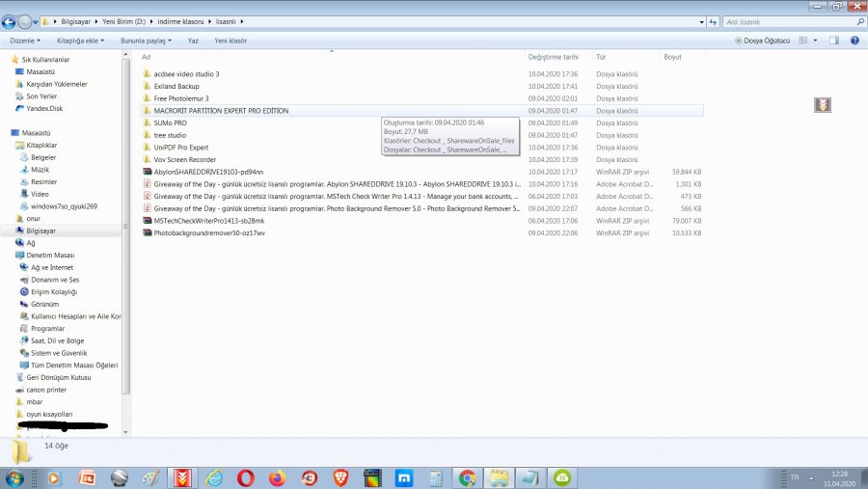Click the Internet Explorer taskbar icon

214,477
